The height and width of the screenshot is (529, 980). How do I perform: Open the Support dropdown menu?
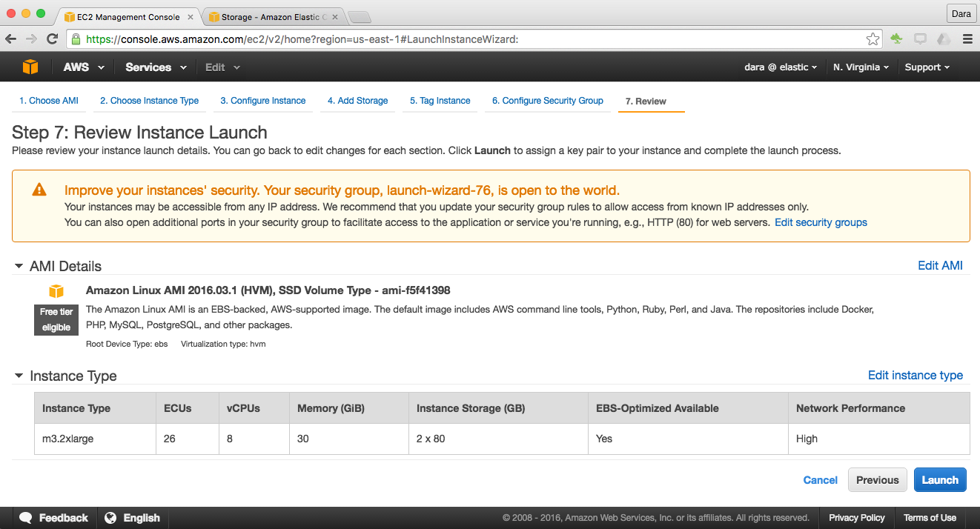coord(927,67)
